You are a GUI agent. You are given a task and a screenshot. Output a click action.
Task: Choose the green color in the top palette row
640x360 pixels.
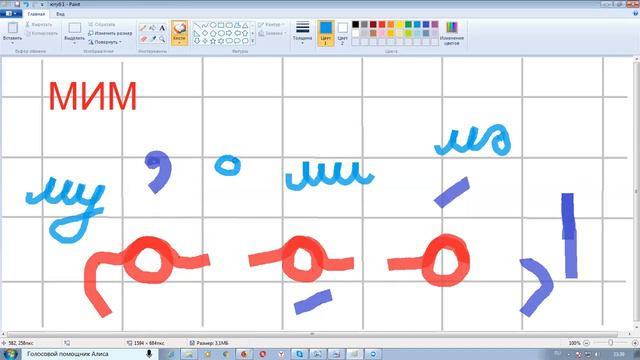pos(408,24)
